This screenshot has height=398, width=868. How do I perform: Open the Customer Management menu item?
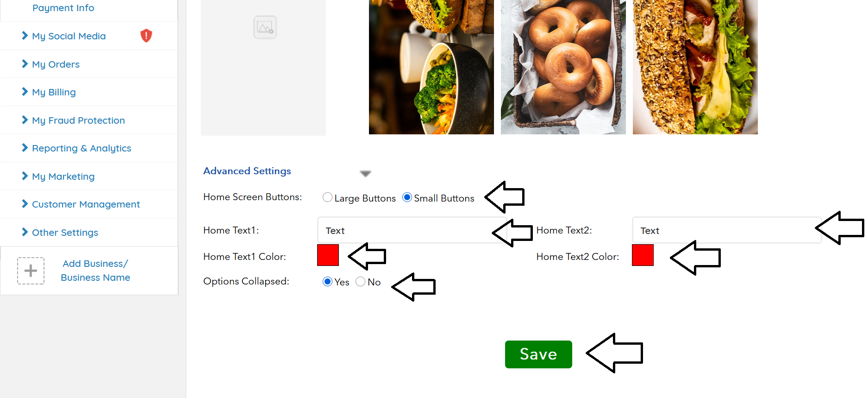click(86, 204)
